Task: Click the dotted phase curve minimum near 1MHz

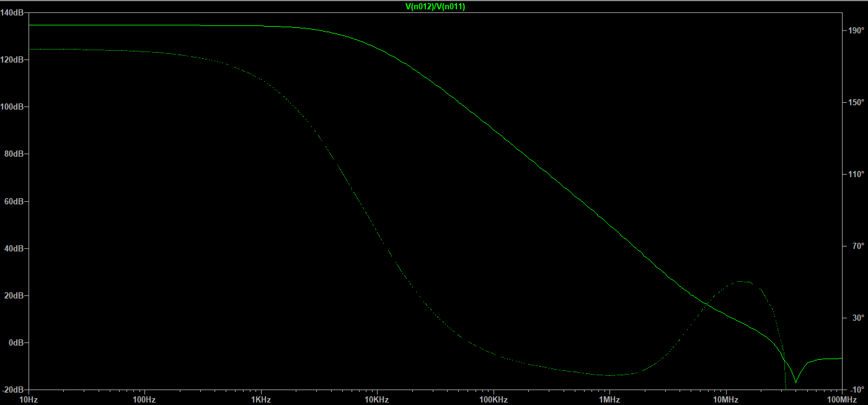Action: click(x=609, y=375)
